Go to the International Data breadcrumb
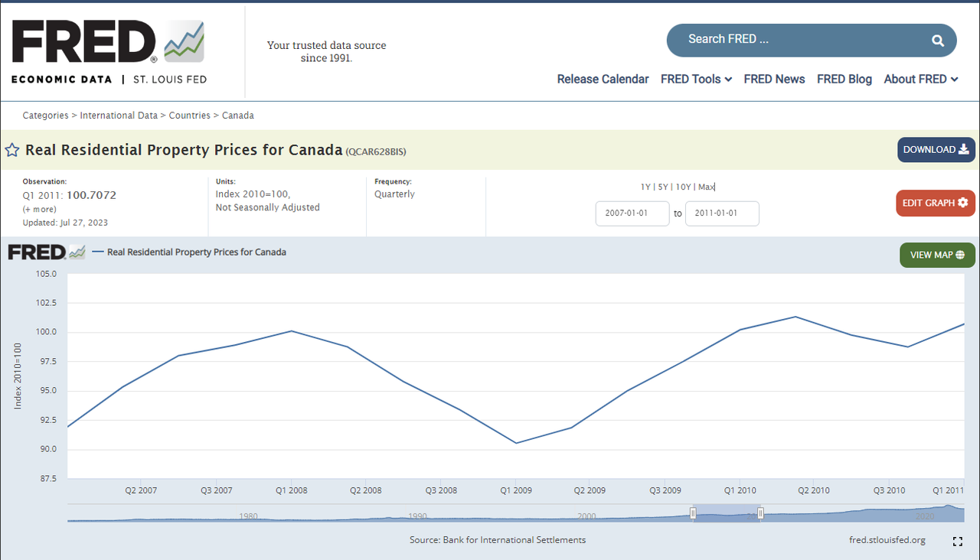The image size is (980, 560). [x=119, y=116]
